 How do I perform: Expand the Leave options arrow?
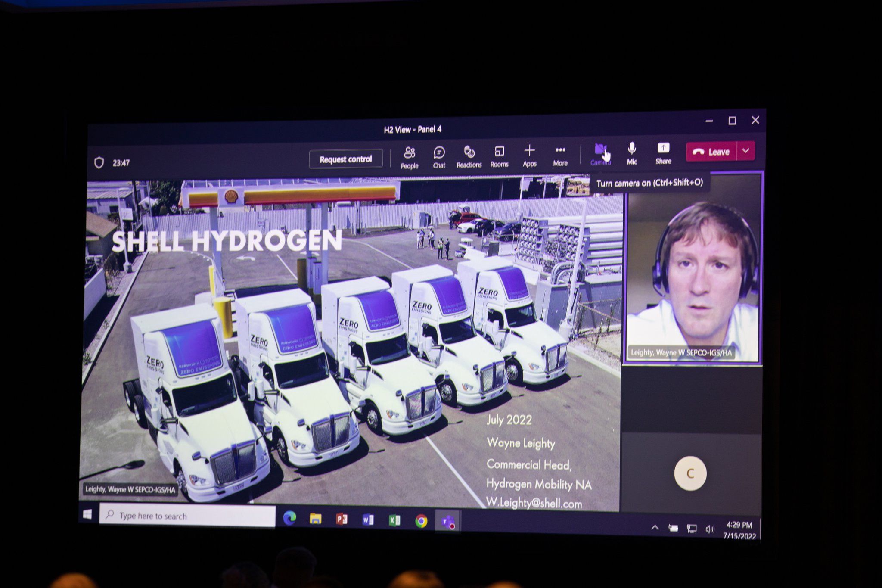point(746,151)
